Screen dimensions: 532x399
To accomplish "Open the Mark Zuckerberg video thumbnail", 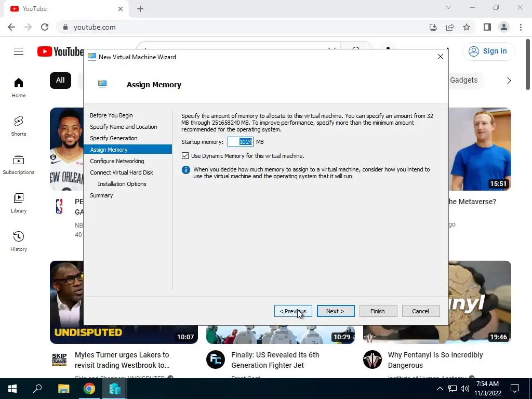I will 480,149.
